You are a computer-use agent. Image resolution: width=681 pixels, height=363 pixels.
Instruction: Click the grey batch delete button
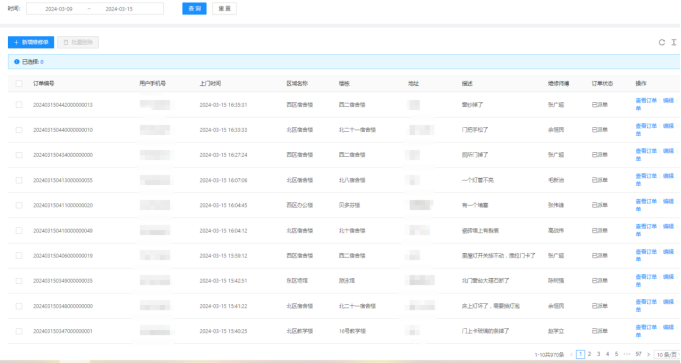point(78,42)
